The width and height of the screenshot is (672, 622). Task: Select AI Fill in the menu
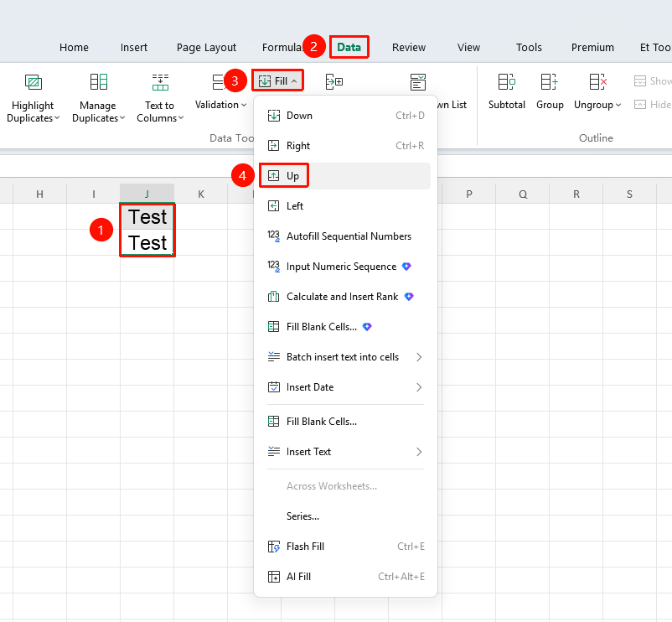[x=345, y=577]
